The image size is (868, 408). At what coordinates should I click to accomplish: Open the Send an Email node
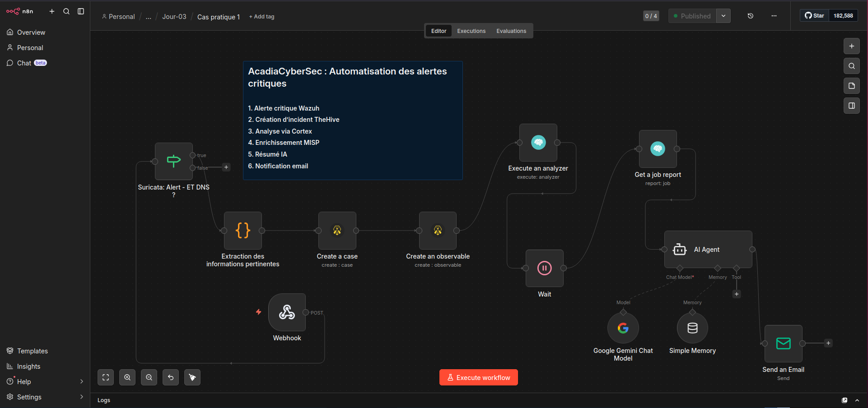[x=783, y=343]
